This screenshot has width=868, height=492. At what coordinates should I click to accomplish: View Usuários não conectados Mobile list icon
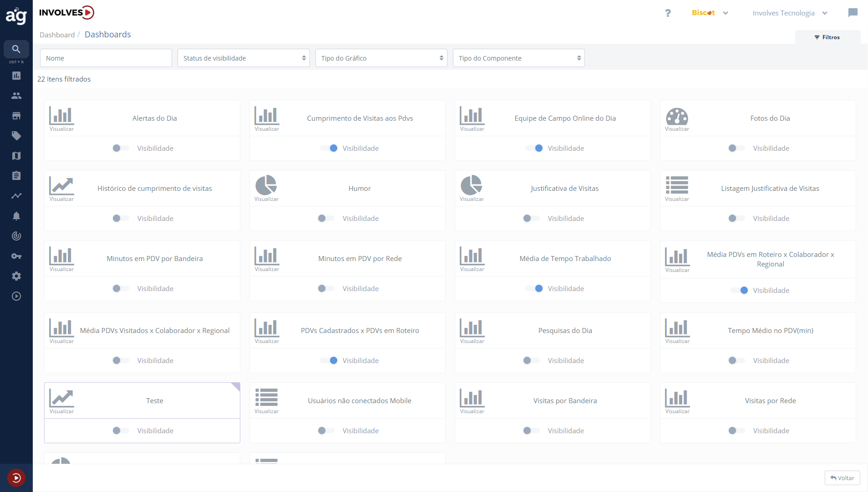pos(266,398)
